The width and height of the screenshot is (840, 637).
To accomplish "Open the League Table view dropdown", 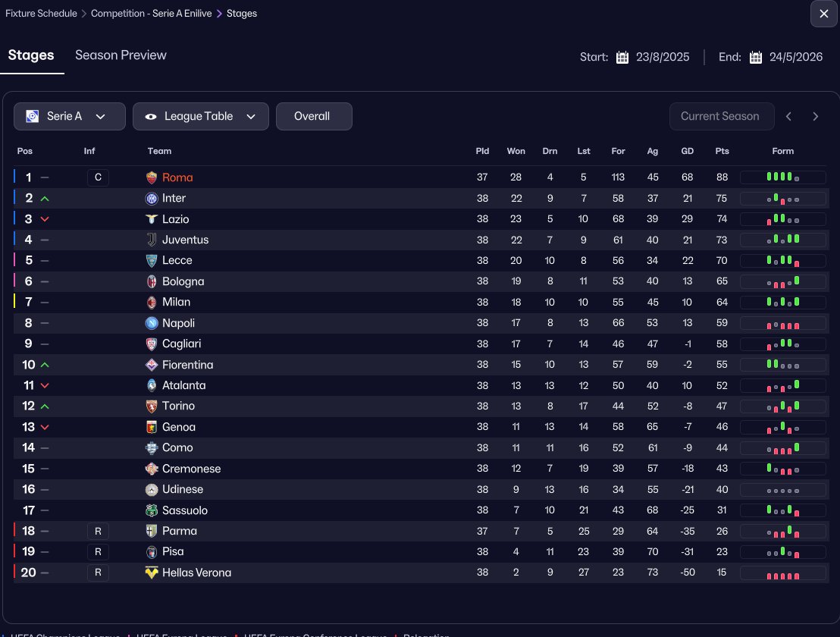I will pyautogui.click(x=200, y=116).
